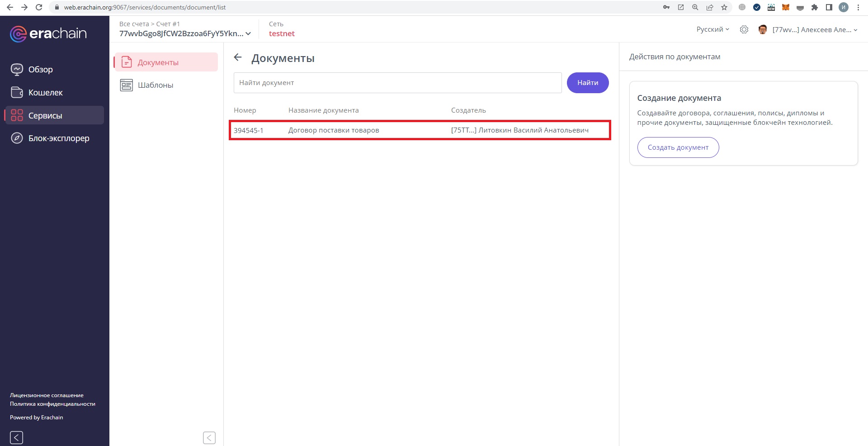Open the settings gear icon

point(744,29)
